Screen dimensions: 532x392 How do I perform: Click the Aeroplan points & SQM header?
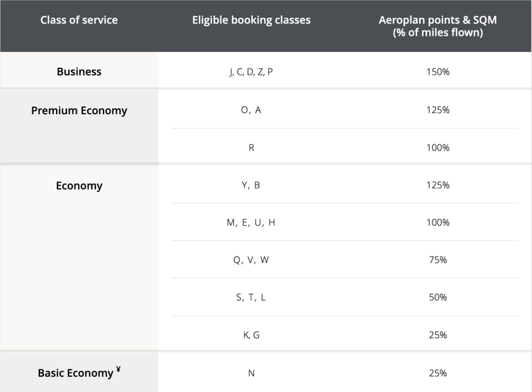(437, 26)
